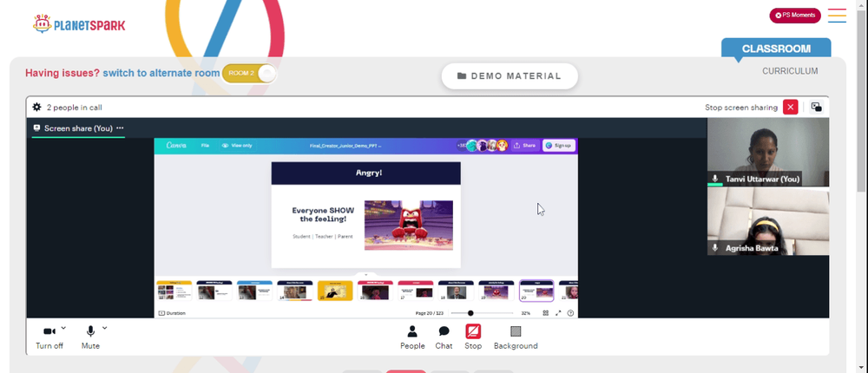Click the page scrollbar at right edge
Image resolution: width=868 pixels, height=373 pixels.
click(x=861, y=102)
